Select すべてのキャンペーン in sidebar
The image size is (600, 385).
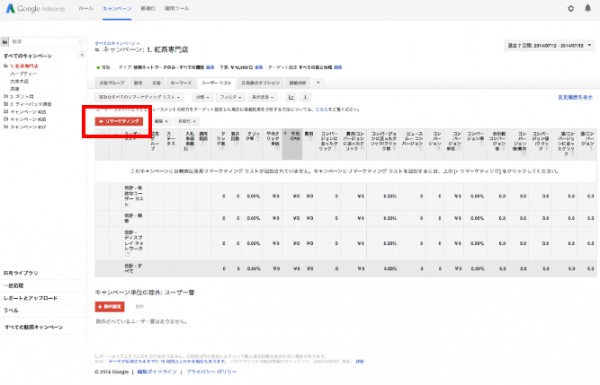[28, 56]
